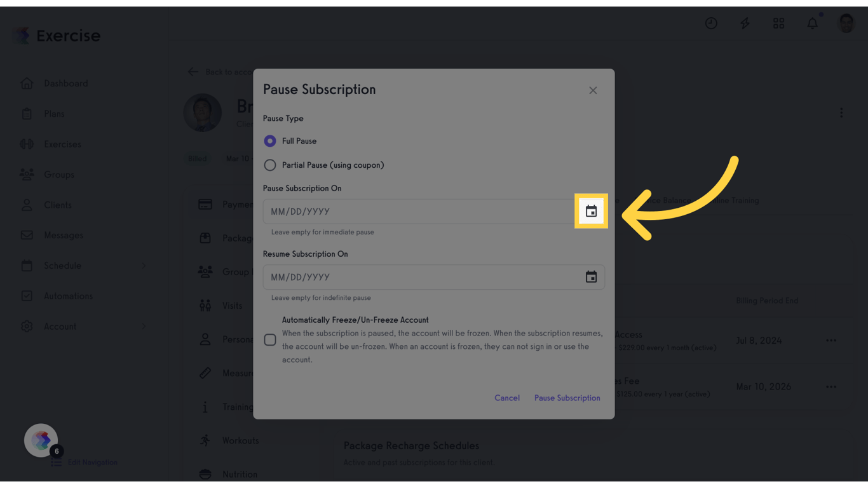Viewport: 868px width, 488px height.
Task: Enable Automatically Freeze/Un-Freeze Account checkbox
Action: (269, 340)
